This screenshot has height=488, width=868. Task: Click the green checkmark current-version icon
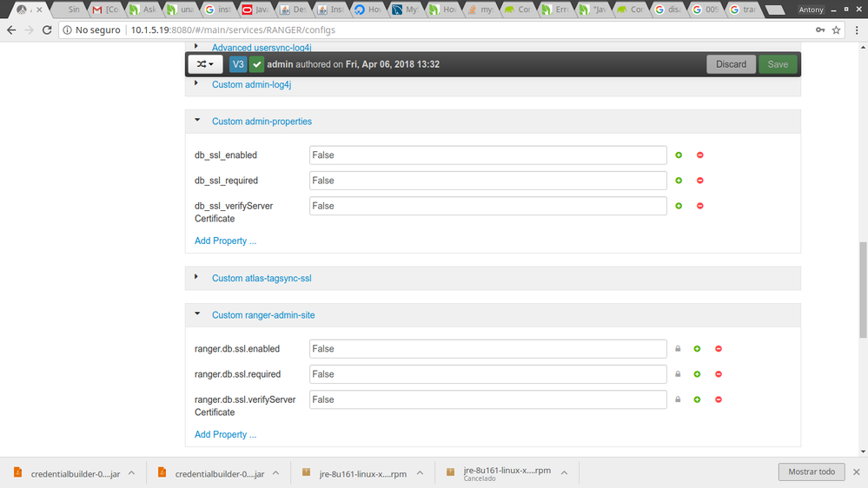(256, 64)
